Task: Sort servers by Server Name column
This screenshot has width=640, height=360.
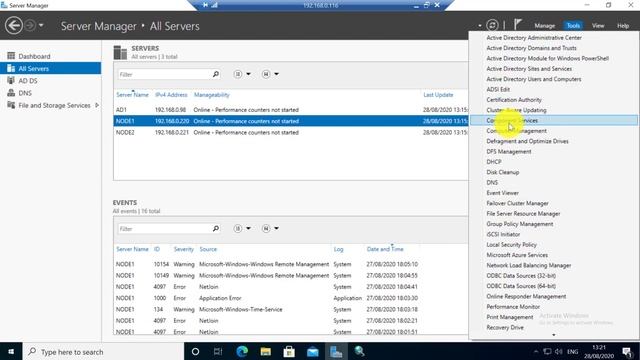Action: [132, 95]
